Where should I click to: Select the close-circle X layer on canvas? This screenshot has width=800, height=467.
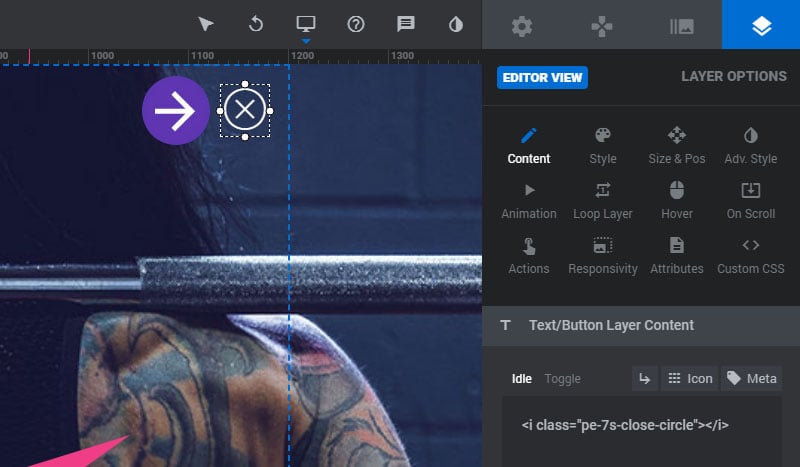click(245, 110)
